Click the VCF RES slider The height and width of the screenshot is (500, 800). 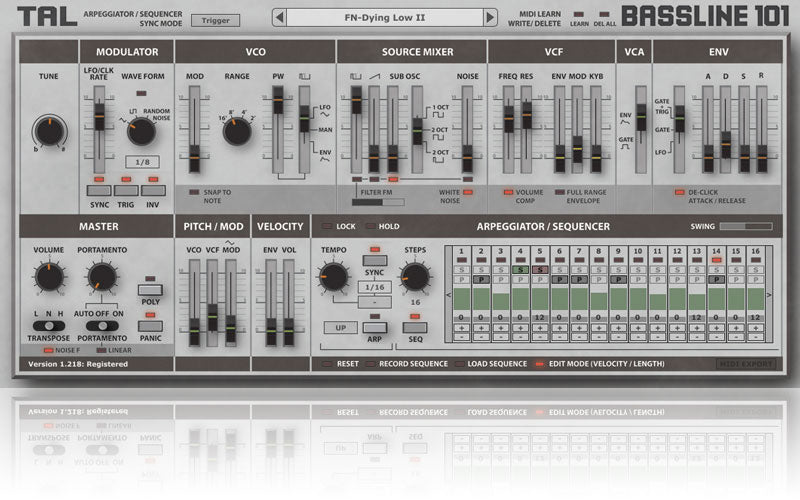527,115
